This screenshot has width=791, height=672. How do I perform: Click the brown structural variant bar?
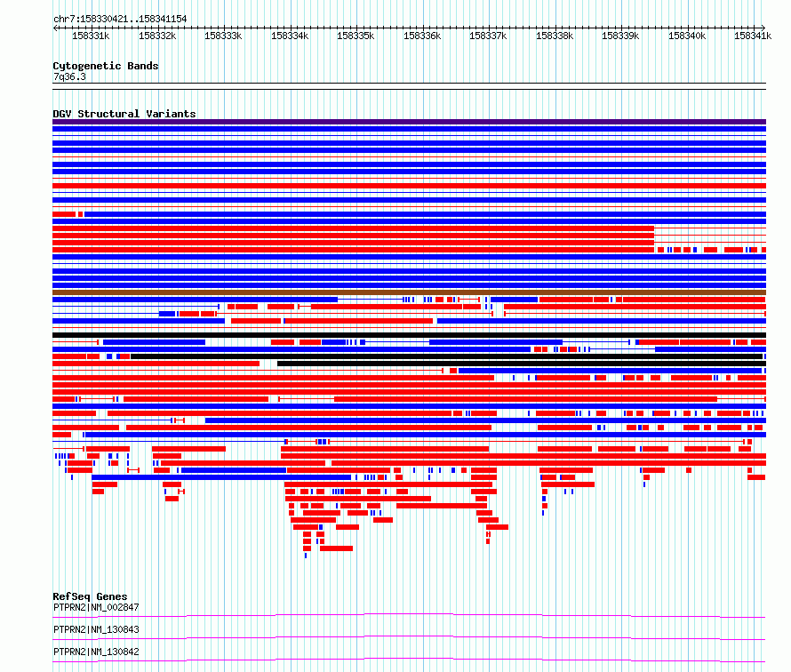pos(409,292)
